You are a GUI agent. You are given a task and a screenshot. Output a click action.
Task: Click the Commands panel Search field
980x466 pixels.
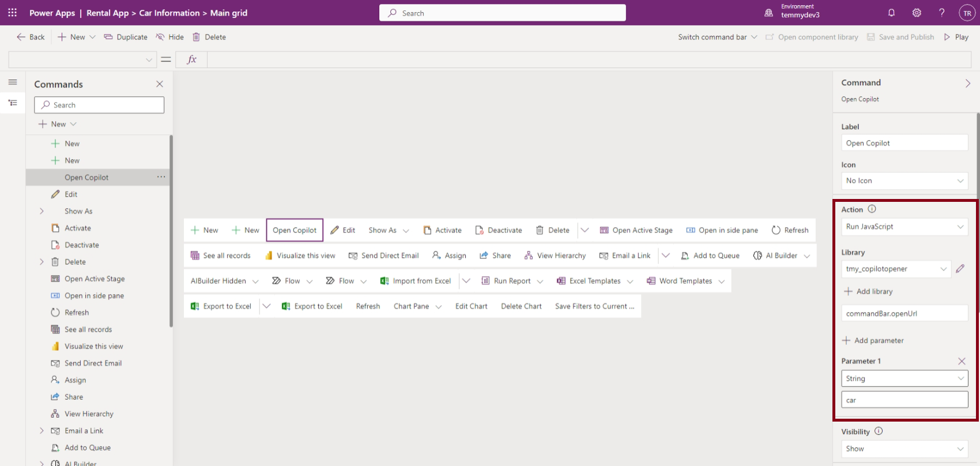point(99,105)
